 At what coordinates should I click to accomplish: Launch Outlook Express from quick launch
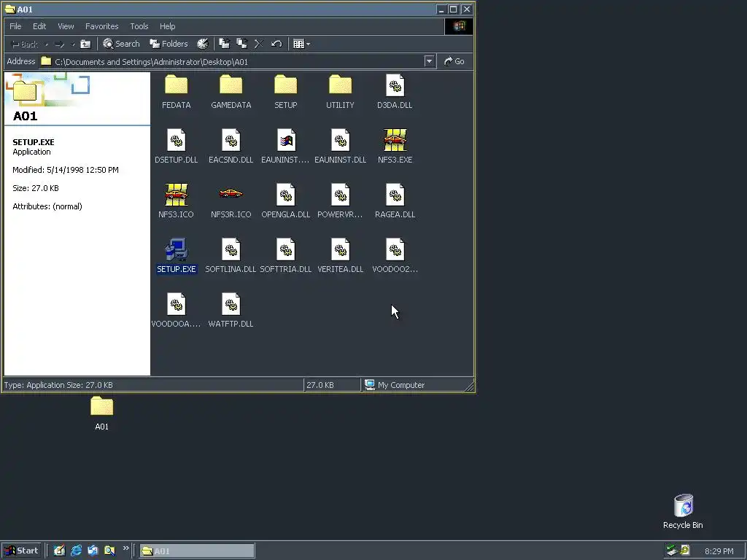93,551
